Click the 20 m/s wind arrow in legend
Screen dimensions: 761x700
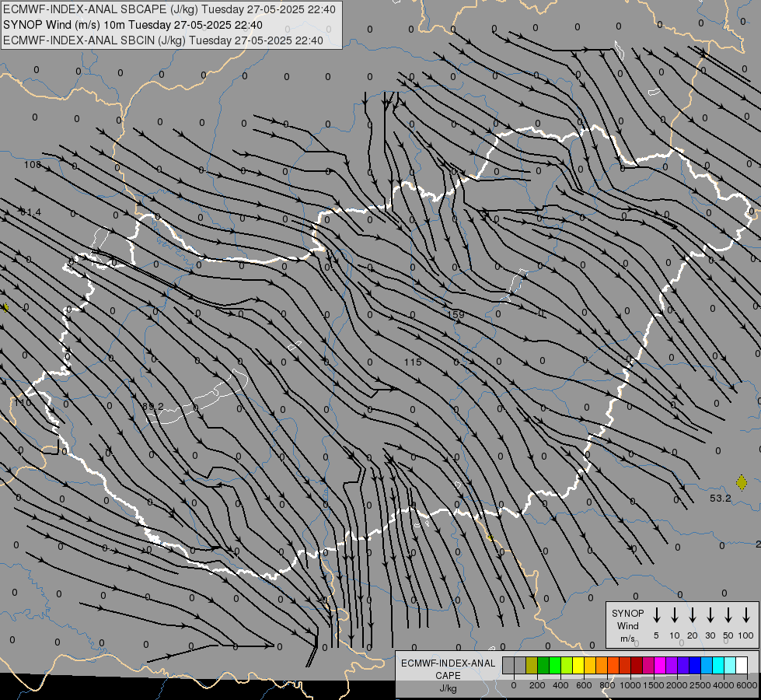pos(692,615)
